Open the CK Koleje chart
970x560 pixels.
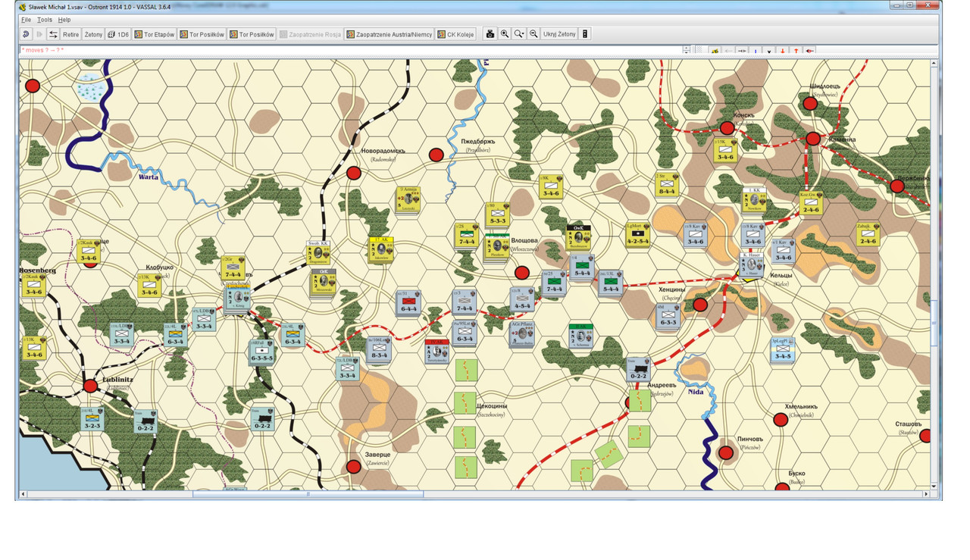coord(456,34)
